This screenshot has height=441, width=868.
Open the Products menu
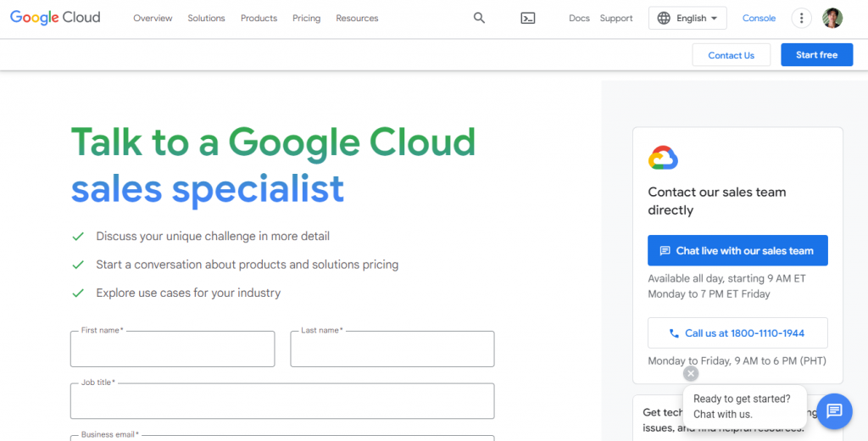point(259,18)
